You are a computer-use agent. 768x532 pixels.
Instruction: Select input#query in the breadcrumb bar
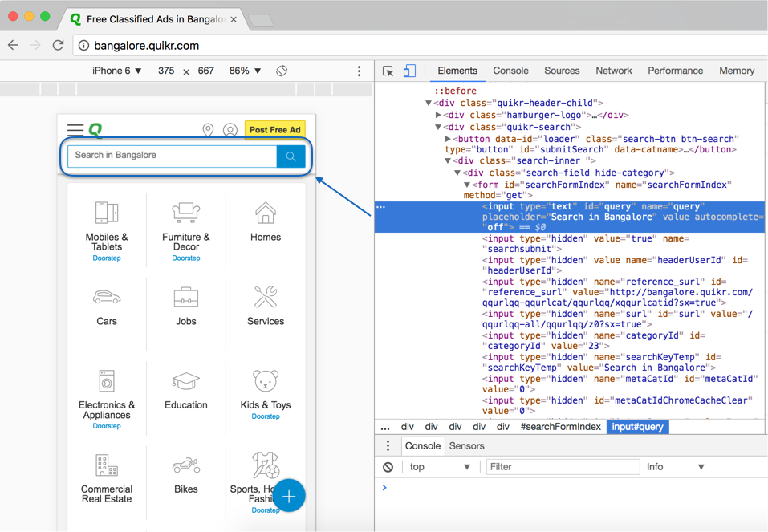638,427
